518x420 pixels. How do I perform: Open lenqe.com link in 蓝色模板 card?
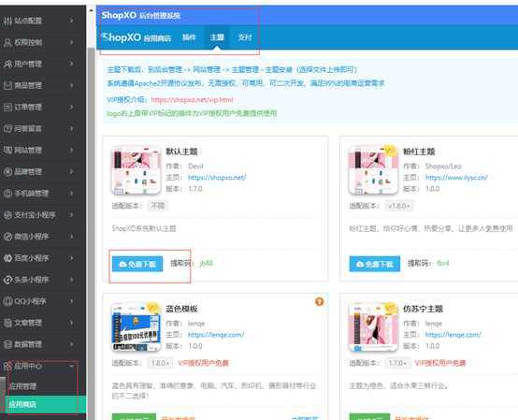(x=216, y=335)
